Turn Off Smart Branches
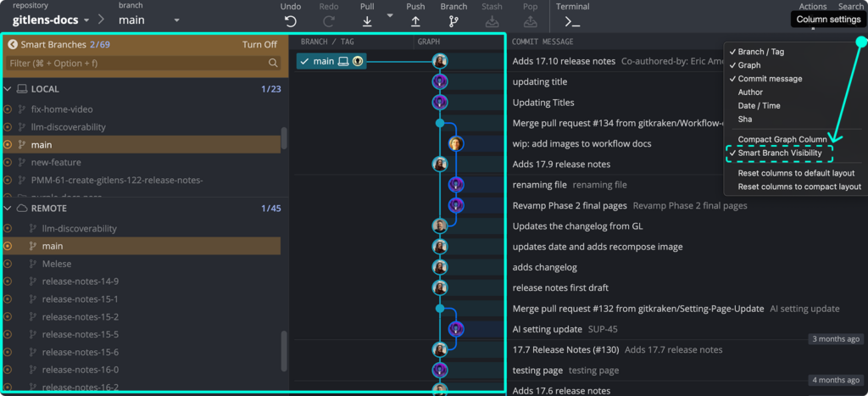Screen dimensions: 868x396 tap(259, 45)
